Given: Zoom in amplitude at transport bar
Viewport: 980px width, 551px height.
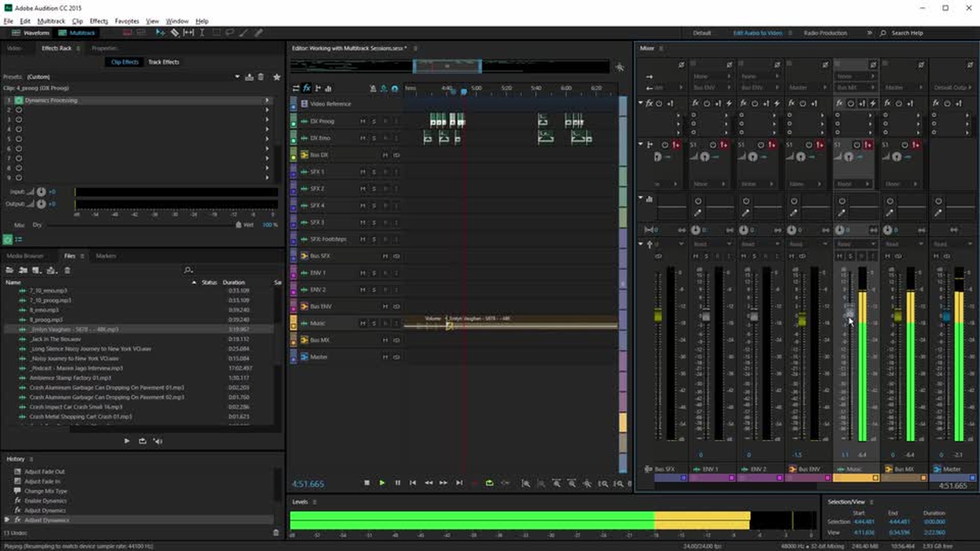Looking at the screenshot, I should 526,483.
